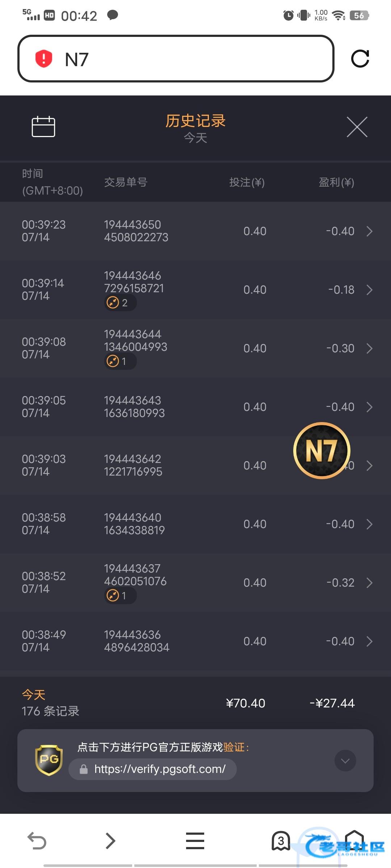Expand the PG verification dropdown chevron
391x868 pixels.
pyautogui.click(x=345, y=761)
